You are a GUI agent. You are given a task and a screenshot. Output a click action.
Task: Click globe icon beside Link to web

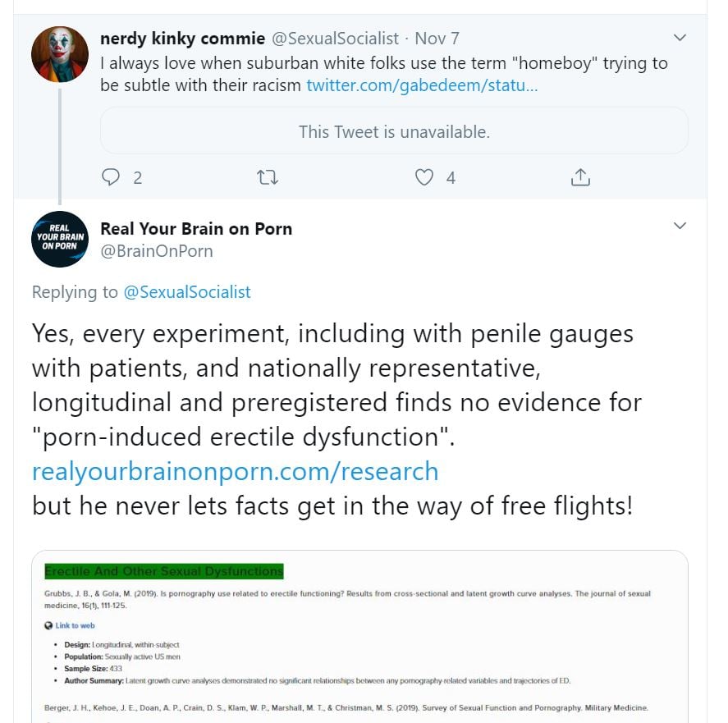[48, 625]
